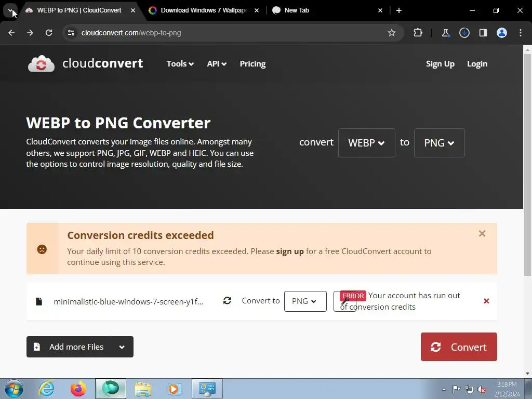This screenshot has height=399, width=532.
Task: Expand the Tools menu
Action: click(180, 64)
